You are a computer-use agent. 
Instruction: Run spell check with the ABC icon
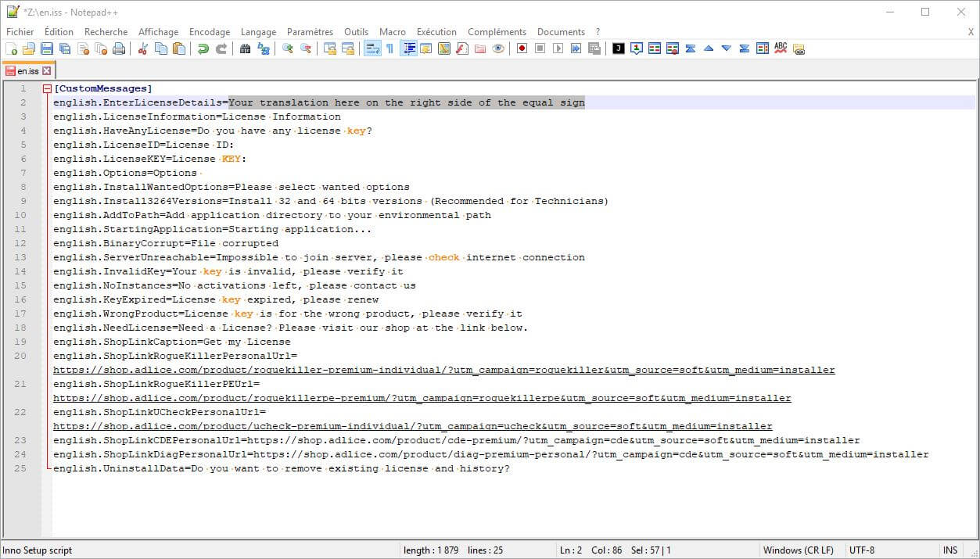pos(781,48)
